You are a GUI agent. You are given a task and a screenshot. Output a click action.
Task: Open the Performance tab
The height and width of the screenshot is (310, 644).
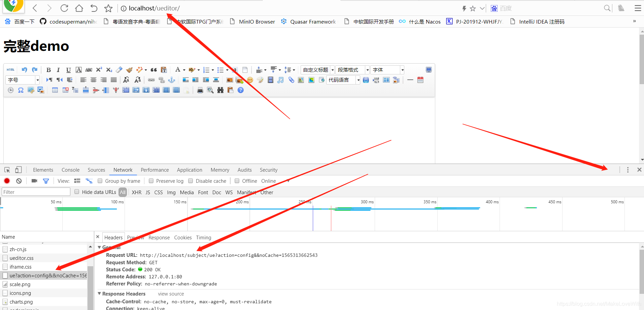tap(155, 170)
